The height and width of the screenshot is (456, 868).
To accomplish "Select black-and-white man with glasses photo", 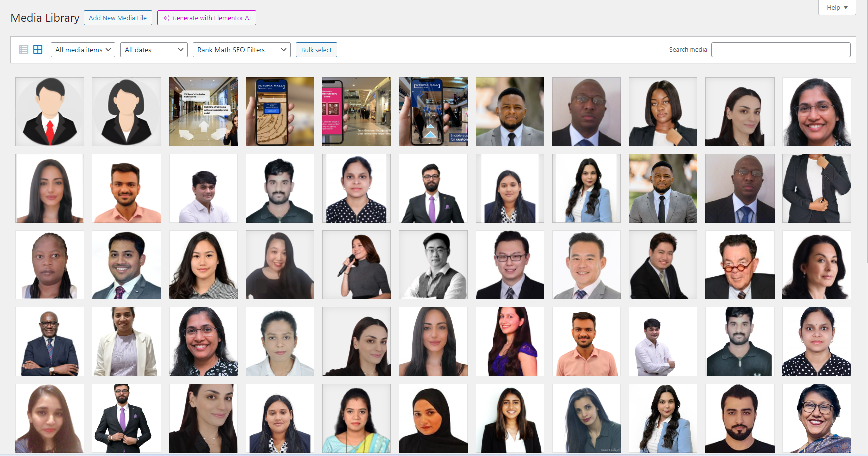I will point(433,265).
